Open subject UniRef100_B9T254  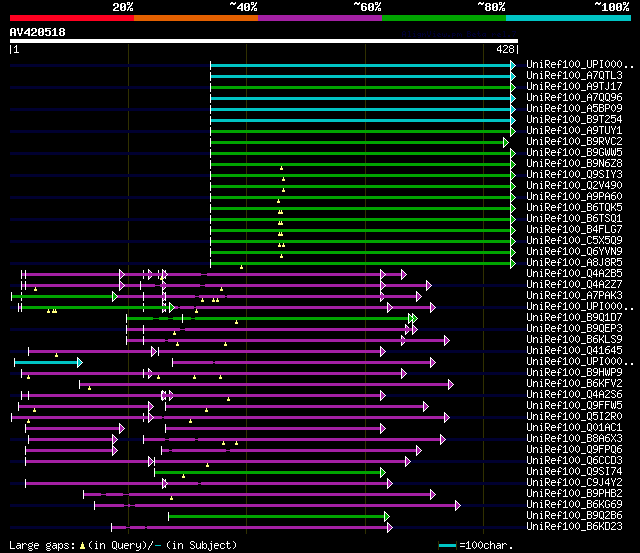tap(574, 120)
